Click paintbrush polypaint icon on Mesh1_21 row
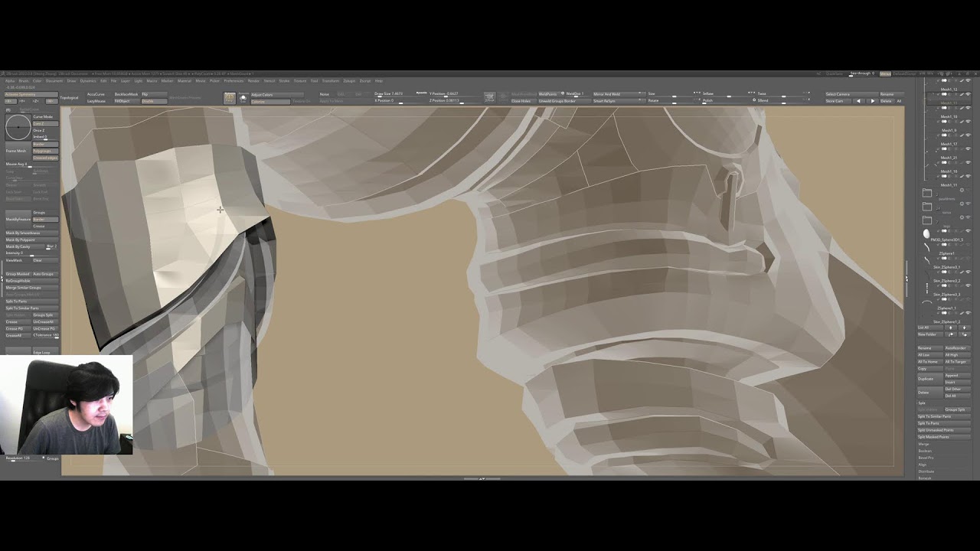Viewport: 980px width, 551px height. 962,149
